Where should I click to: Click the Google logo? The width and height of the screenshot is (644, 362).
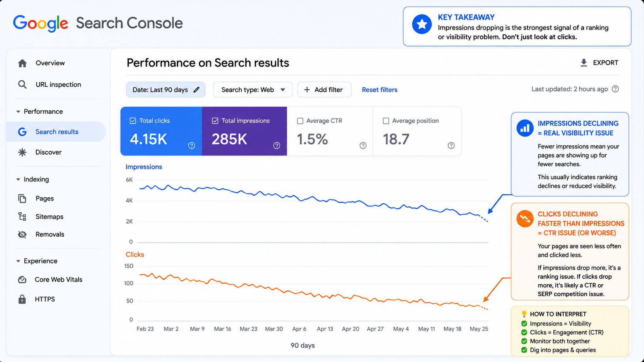point(41,23)
